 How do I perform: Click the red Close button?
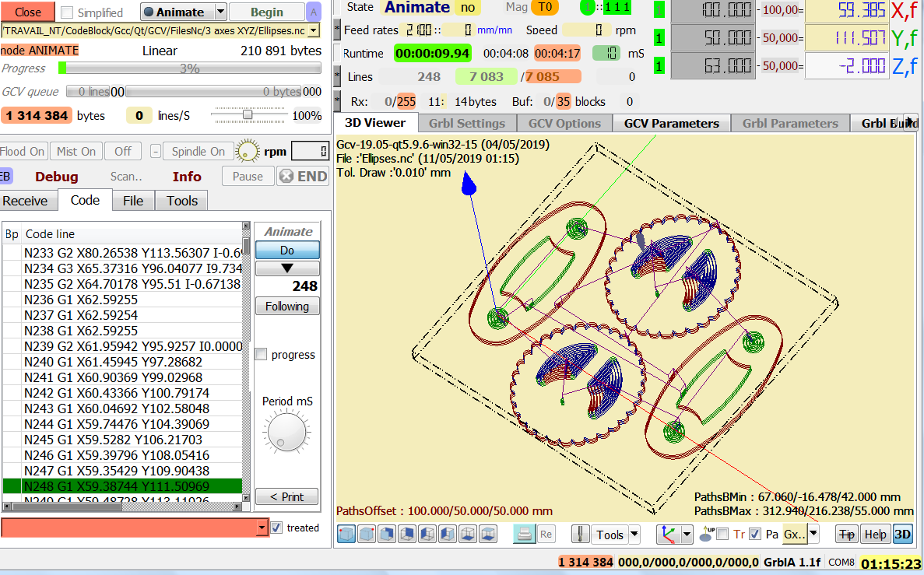click(27, 12)
